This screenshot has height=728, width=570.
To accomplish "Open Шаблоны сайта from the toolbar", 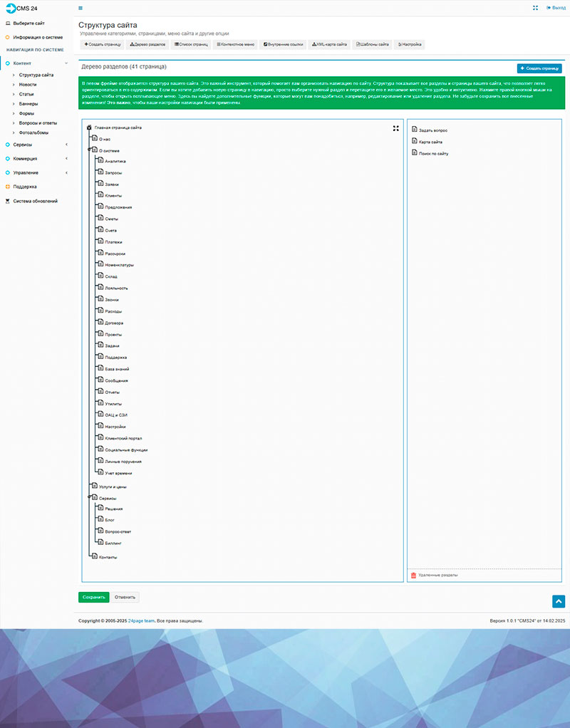I will [373, 44].
